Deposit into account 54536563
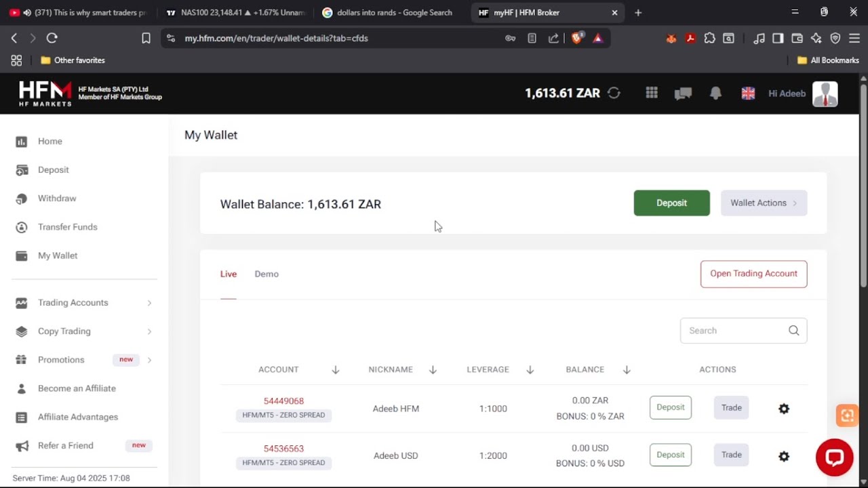Viewport: 868px width, 488px height. [x=670, y=455]
